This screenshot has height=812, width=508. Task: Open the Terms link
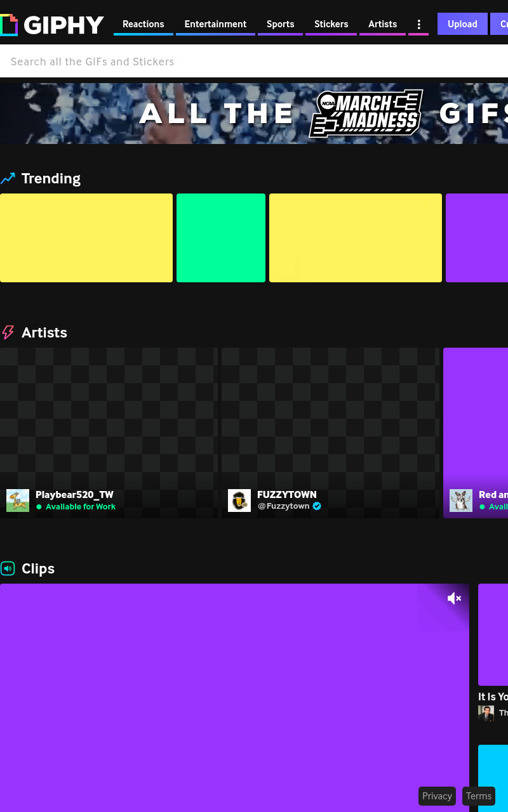coord(479,796)
